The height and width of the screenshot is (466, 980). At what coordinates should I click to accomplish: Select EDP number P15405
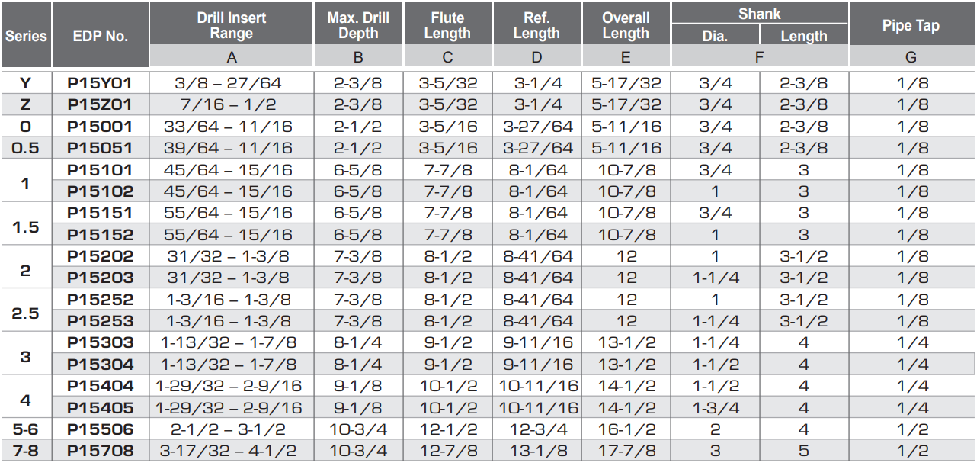100,408
